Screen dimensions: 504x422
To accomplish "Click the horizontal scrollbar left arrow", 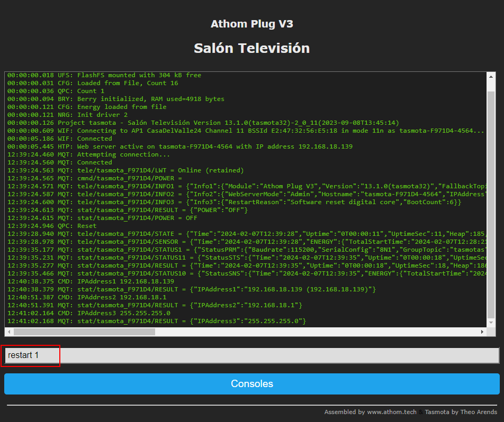I will coord(10,332).
